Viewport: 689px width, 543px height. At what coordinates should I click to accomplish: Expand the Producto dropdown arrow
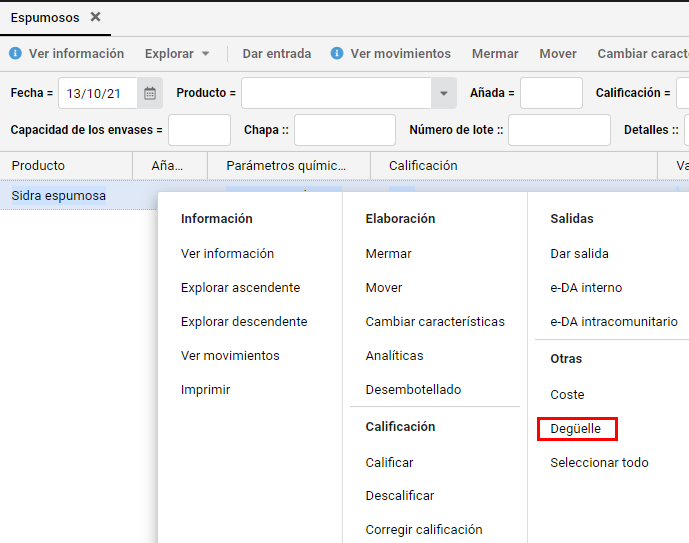(x=443, y=93)
